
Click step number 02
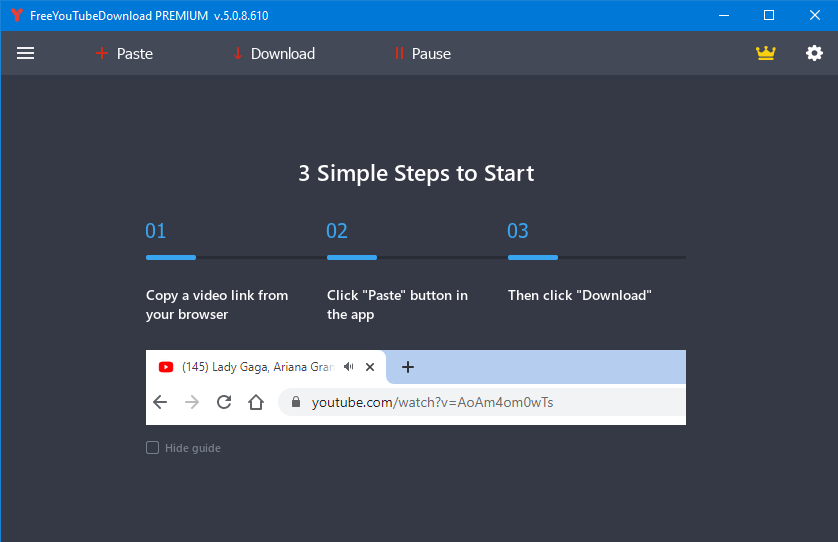[x=337, y=231]
